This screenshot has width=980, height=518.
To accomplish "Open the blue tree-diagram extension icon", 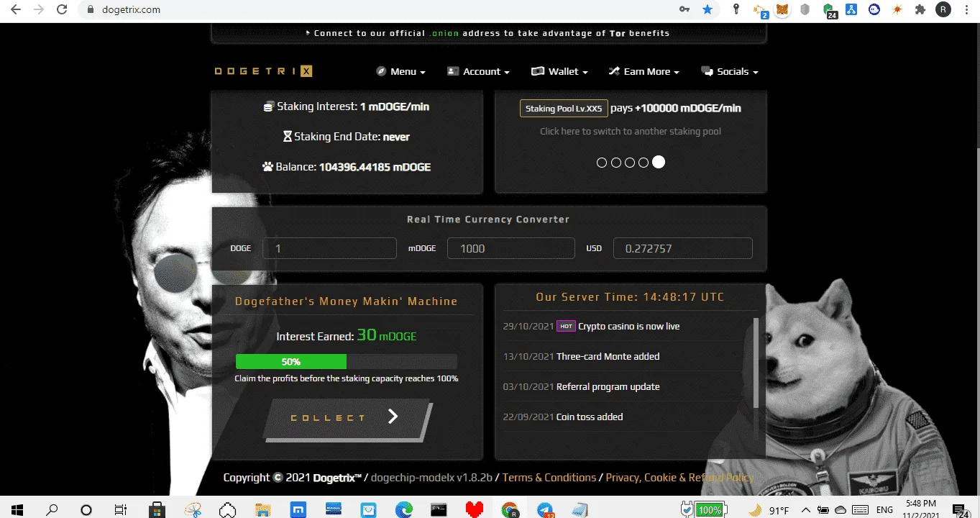I will click(851, 9).
